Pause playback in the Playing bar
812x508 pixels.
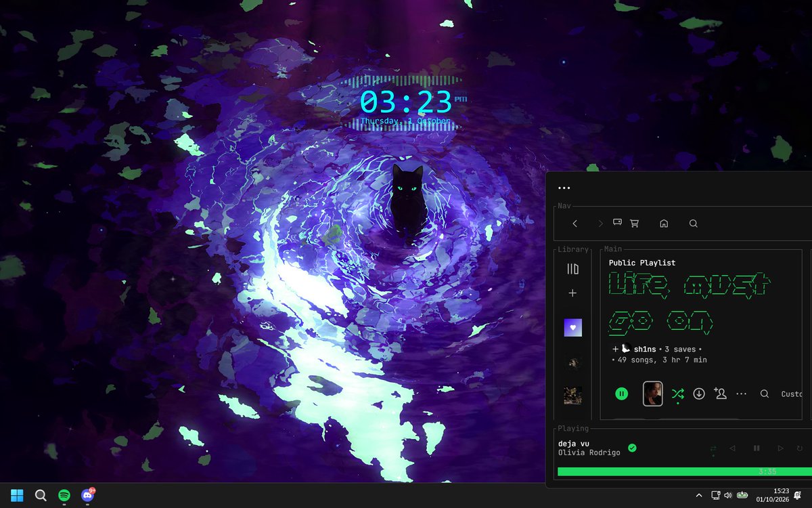(x=757, y=448)
